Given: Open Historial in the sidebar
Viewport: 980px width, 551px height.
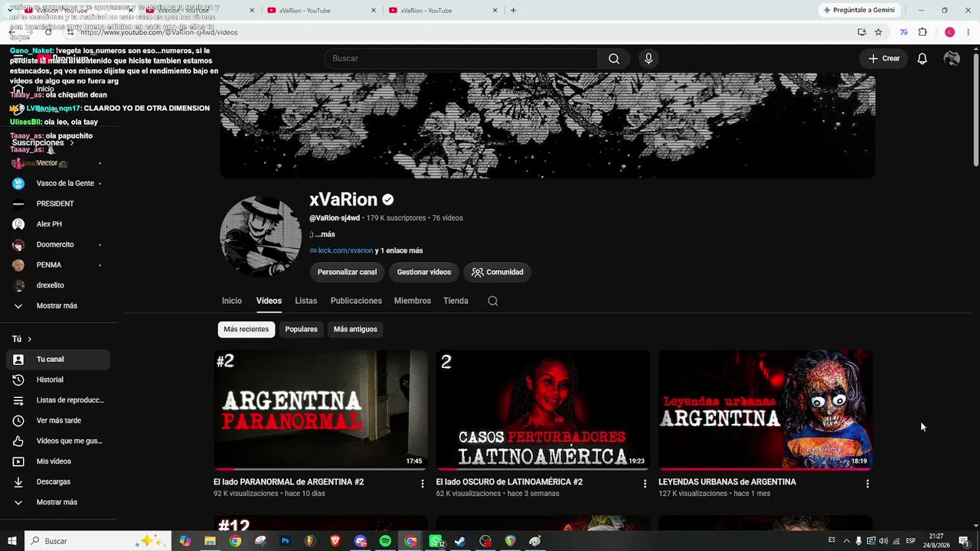Looking at the screenshot, I should click(58, 380).
